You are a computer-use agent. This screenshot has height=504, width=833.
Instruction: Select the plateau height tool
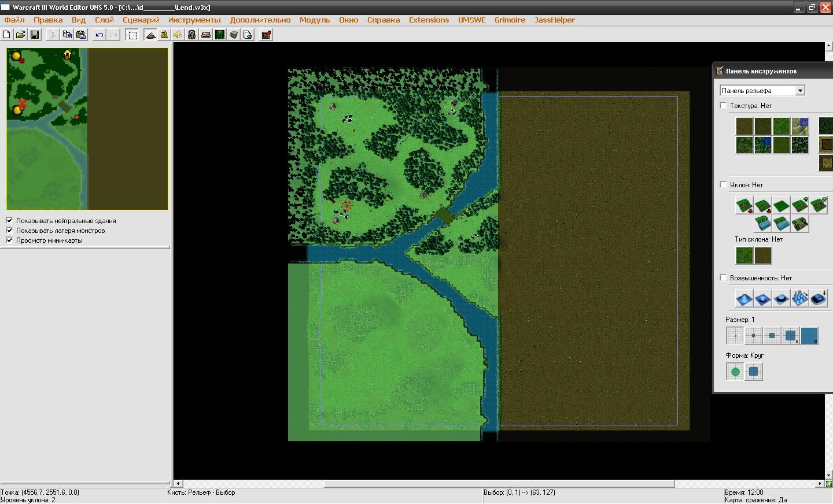tap(782, 298)
